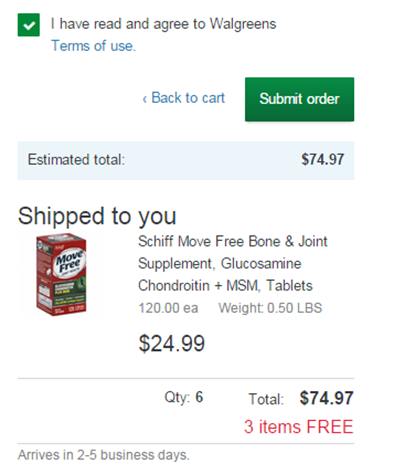Click the $24.99 item price
This screenshot has height=474, width=394.
pos(172,343)
